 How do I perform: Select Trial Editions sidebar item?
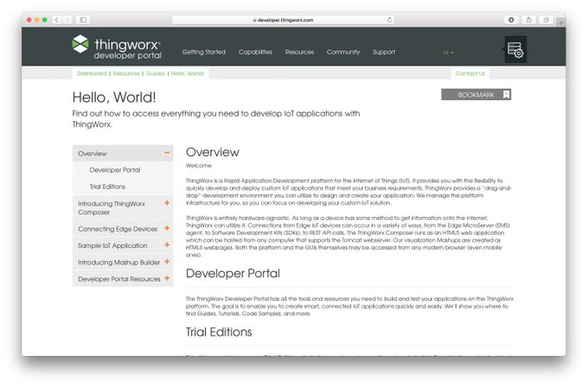[x=123, y=187]
